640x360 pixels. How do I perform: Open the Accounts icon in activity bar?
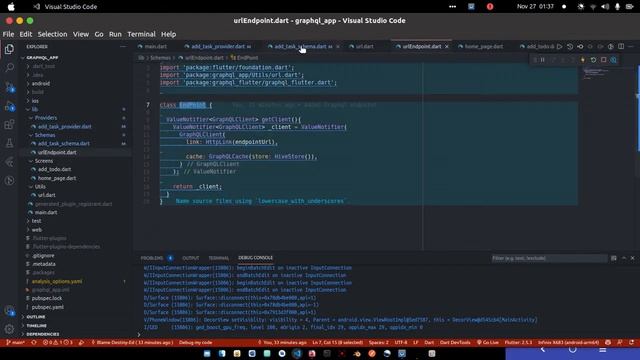coord(9,311)
